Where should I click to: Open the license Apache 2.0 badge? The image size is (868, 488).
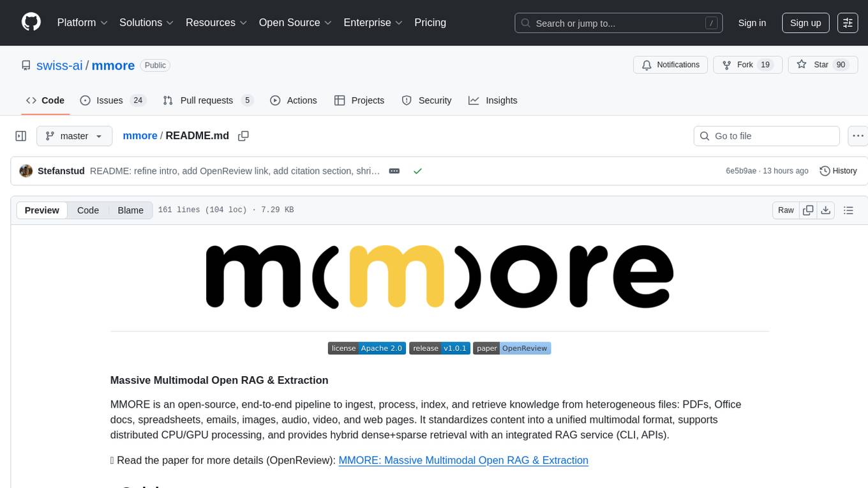pos(367,348)
